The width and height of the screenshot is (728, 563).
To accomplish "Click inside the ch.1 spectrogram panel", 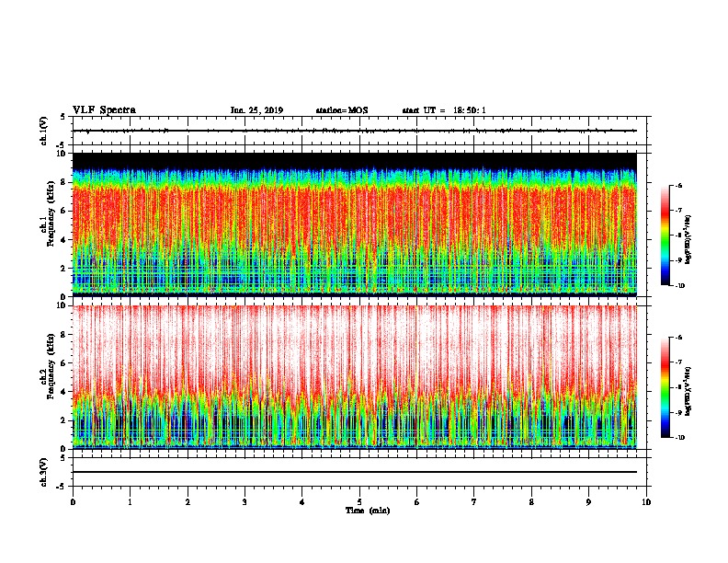I will 355,224.
